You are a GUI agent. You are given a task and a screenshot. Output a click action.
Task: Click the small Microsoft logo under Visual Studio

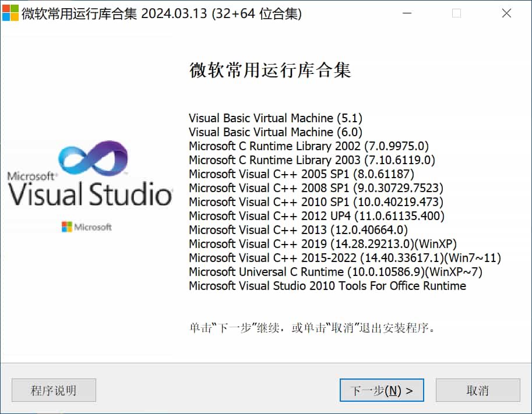pos(86,227)
